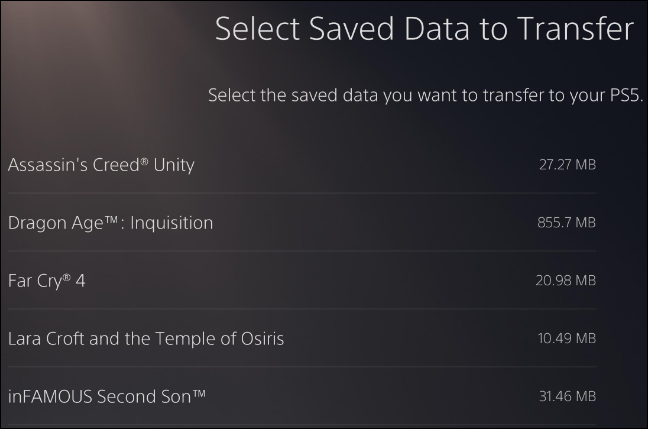Select Lara Croft and the Temple of Osiris
648x429 pixels.
146,339
